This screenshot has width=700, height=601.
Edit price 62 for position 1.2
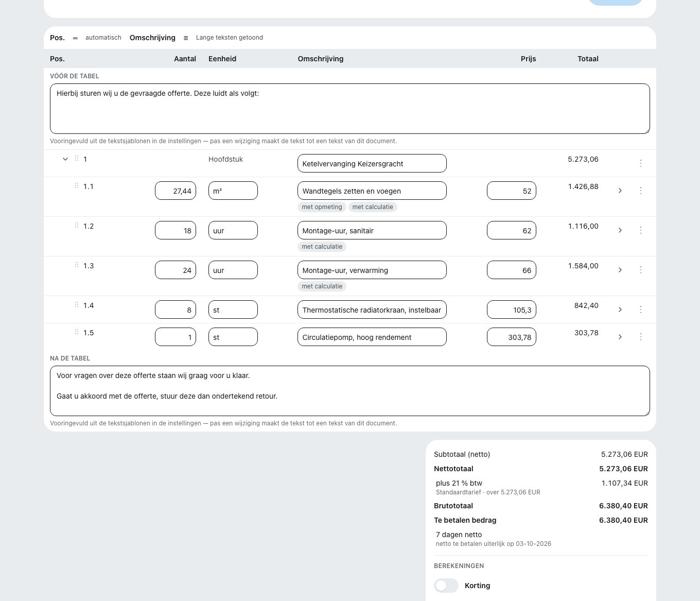point(512,230)
